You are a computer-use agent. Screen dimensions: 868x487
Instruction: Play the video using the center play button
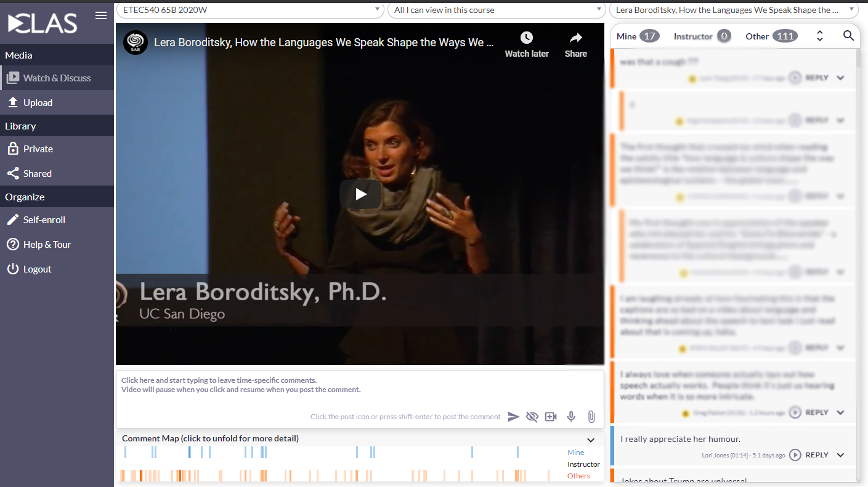(x=360, y=194)
